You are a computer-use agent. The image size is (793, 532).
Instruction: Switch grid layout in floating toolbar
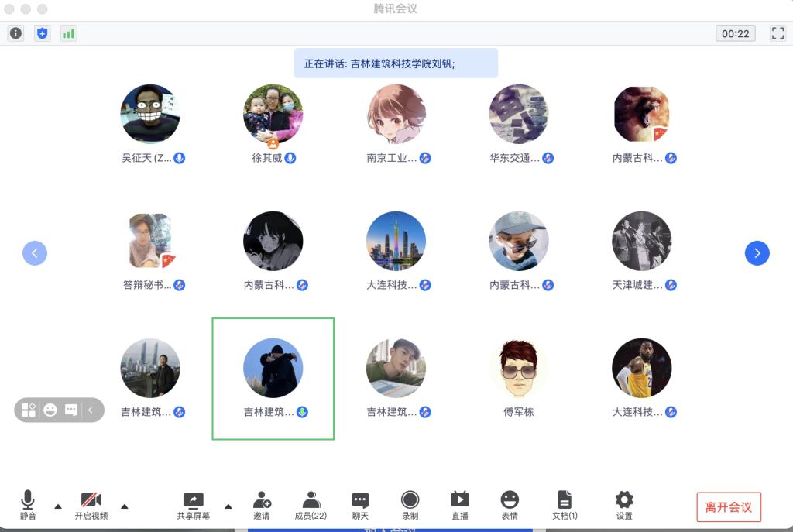point(29,410)
